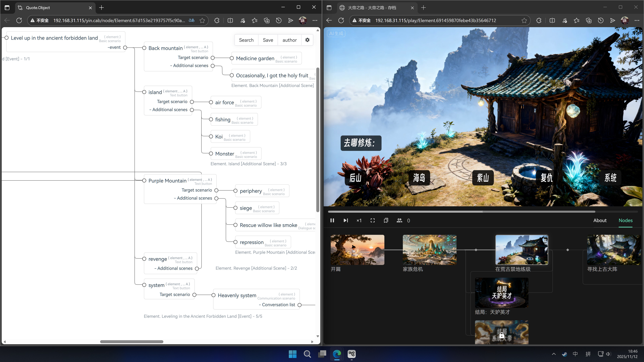Expand the -event connector on Level up node
The width and height of the screenshot is (644, 362).
(125, 47)
